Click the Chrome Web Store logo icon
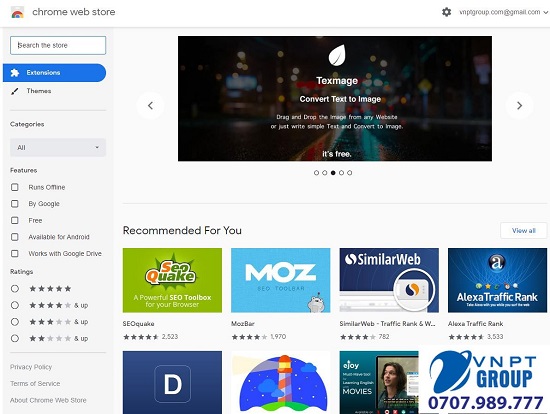 point(17,12)
